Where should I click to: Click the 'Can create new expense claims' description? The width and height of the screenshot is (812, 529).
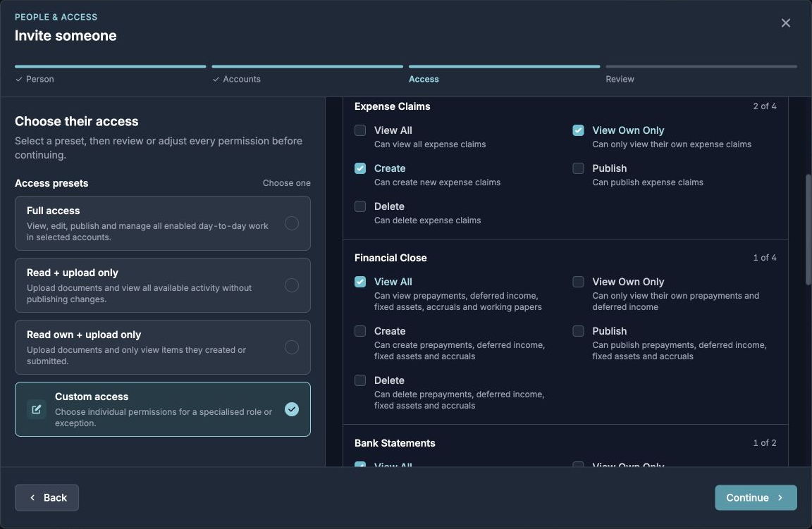[437, 182]
